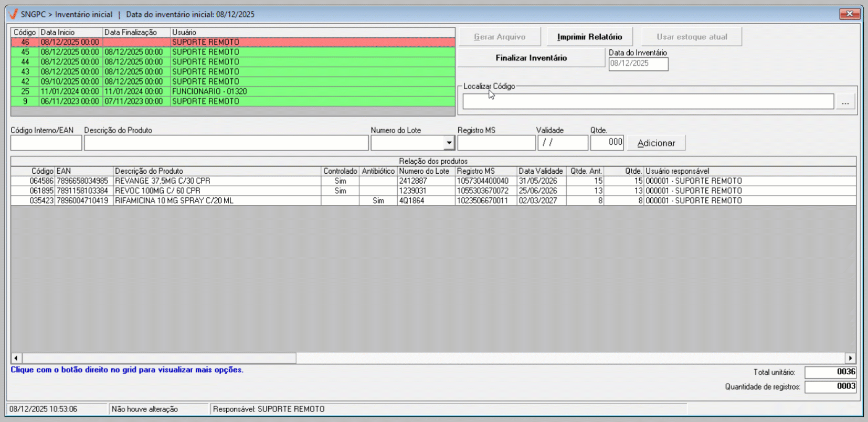Focus the Validade date field
Screen dimensions: 868x422
[x=563, y=143]
